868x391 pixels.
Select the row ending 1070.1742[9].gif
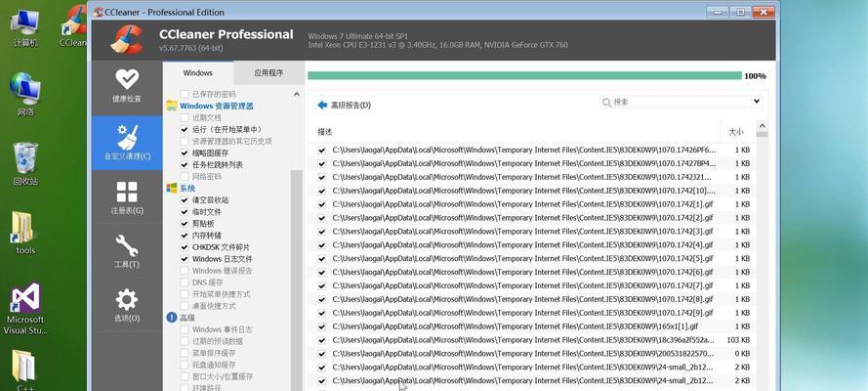533,313
